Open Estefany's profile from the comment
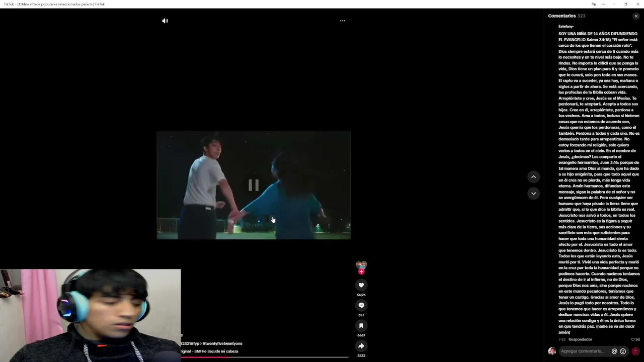 566,26
